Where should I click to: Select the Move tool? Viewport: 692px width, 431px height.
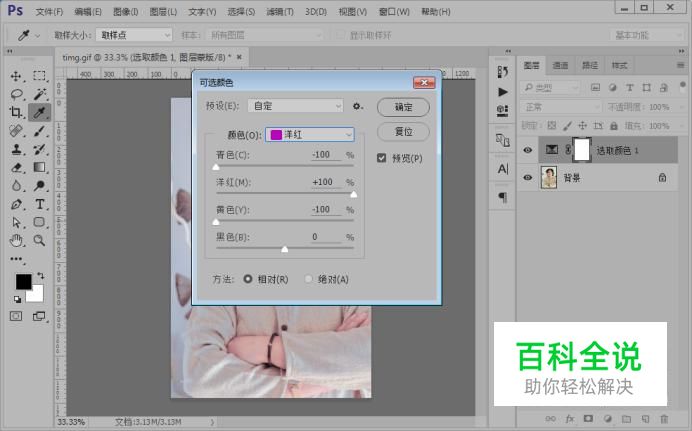(x=16, y=76)
